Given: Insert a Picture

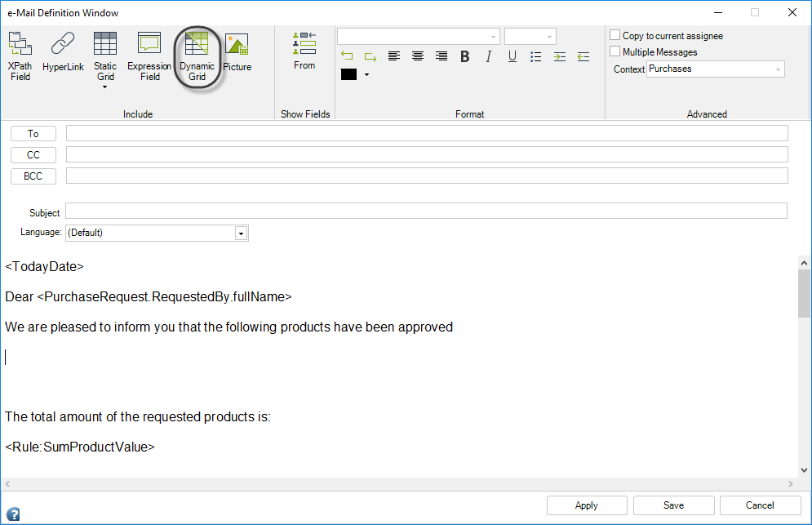Looking at the screenshot, I should point(237,51).
